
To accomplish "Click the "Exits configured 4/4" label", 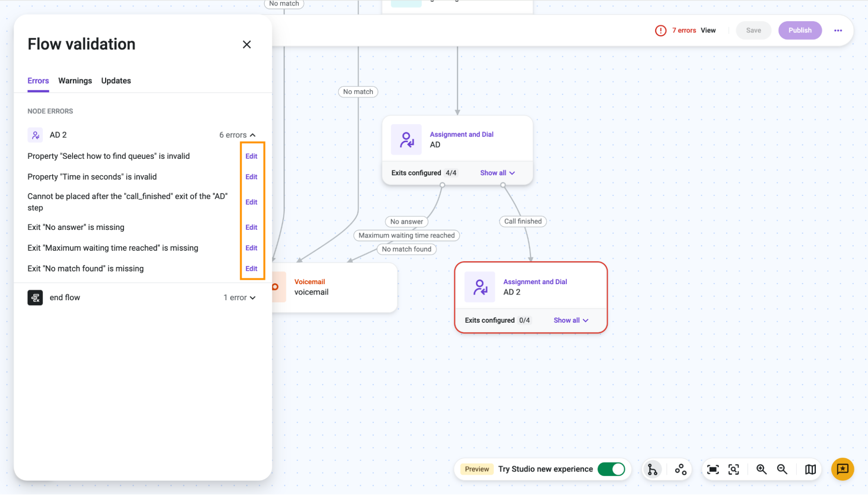I will coord(424,173).
